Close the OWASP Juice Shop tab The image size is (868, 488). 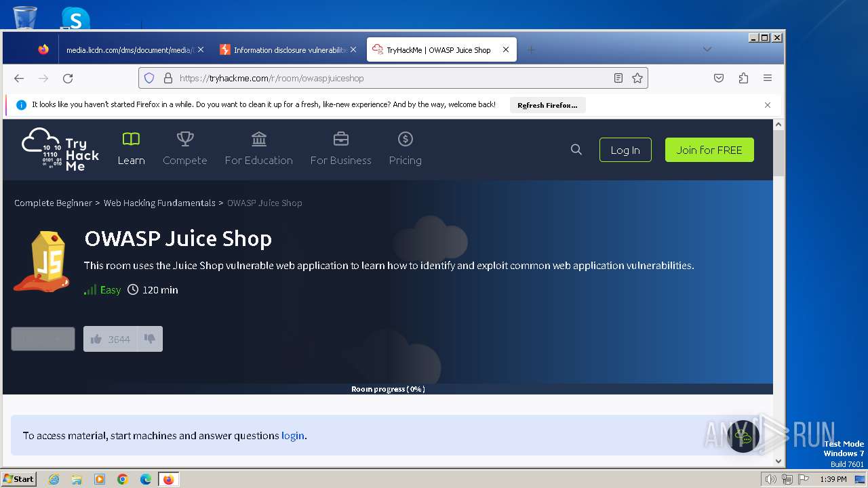506,49
